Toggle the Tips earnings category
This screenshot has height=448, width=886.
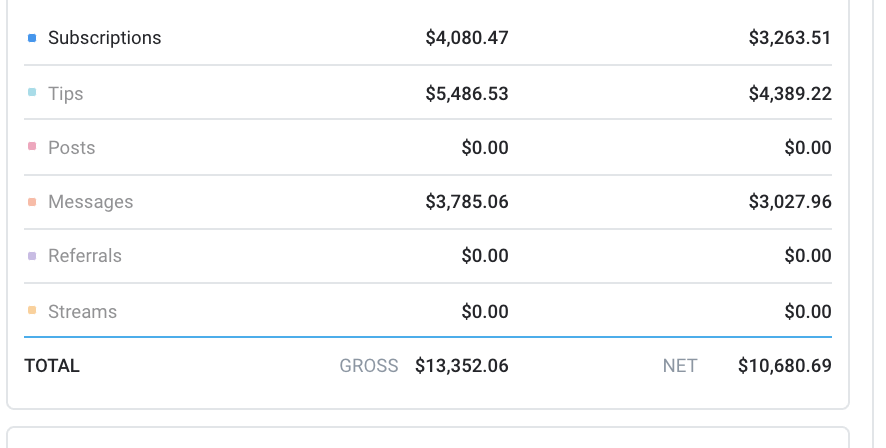coord(65,94)
